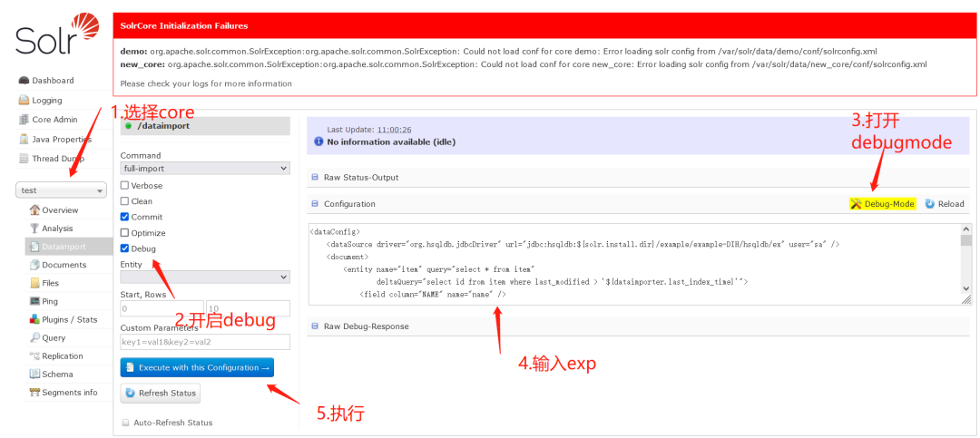Click the Custom Parameters input field
Screen dimensions: 980x438
click(x=205, y=342)
